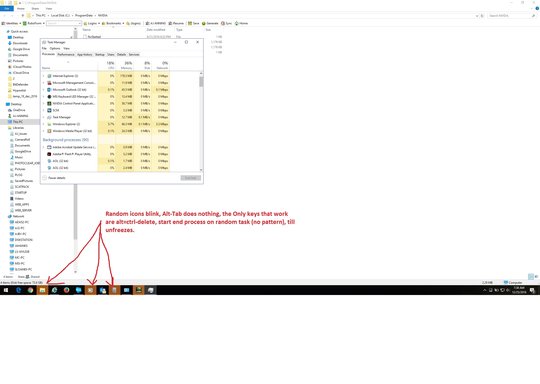Screen dimensions: 540x384
Task: Switch to the Startup tab
Action: [100, 54]
